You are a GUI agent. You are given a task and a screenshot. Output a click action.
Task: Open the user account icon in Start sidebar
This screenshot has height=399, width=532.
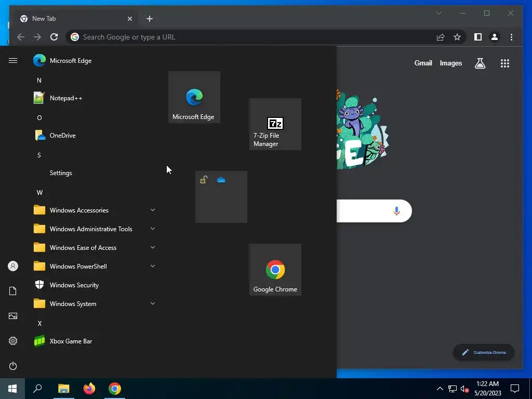point(13,266)
